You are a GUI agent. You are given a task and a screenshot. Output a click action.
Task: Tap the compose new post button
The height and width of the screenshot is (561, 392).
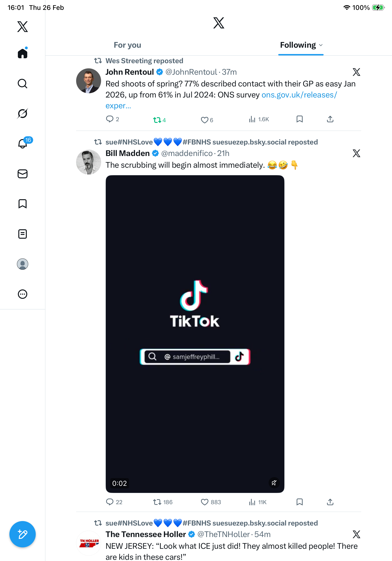[23, 534]
